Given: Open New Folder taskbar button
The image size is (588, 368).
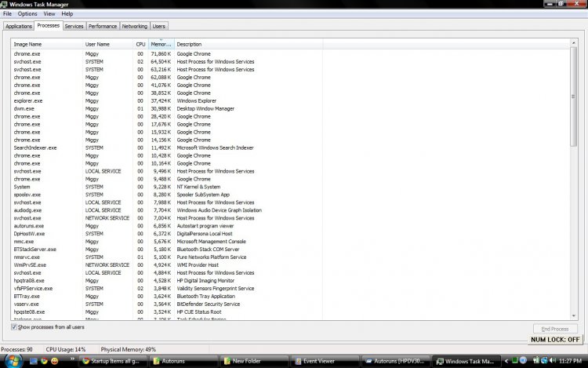Looking at the screenshot, I should (253, 361).
